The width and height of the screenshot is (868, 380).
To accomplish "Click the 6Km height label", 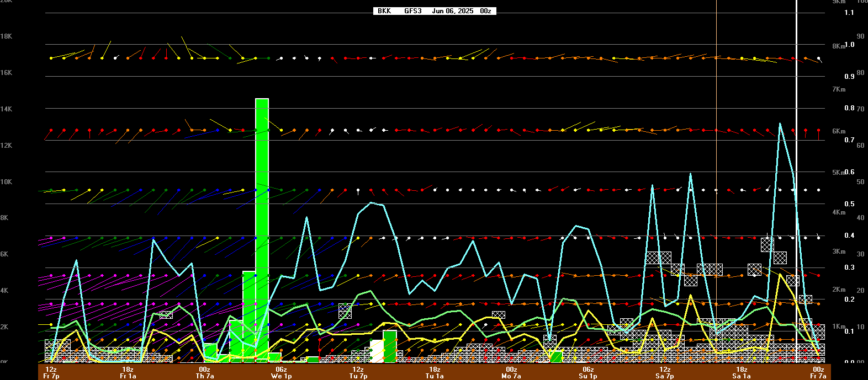I will (x=839, y=131).
